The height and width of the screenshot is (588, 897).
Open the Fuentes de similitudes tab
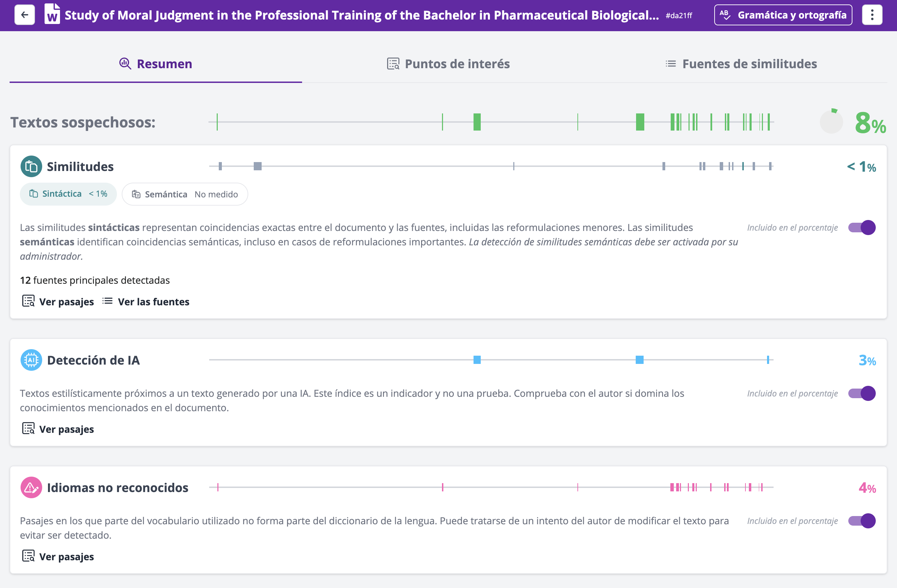click(741, 64)
